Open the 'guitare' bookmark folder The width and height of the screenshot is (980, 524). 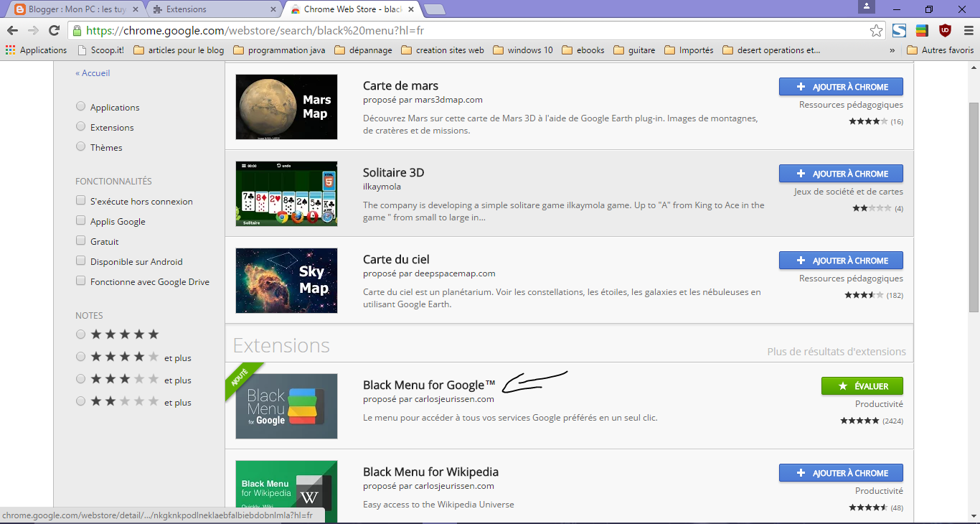(634, 50)
